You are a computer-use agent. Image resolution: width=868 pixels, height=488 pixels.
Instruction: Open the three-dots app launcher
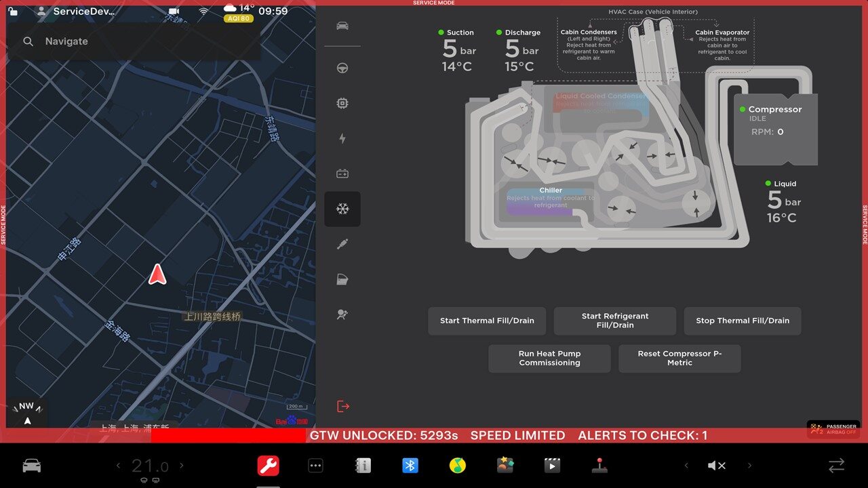[315, 466]
